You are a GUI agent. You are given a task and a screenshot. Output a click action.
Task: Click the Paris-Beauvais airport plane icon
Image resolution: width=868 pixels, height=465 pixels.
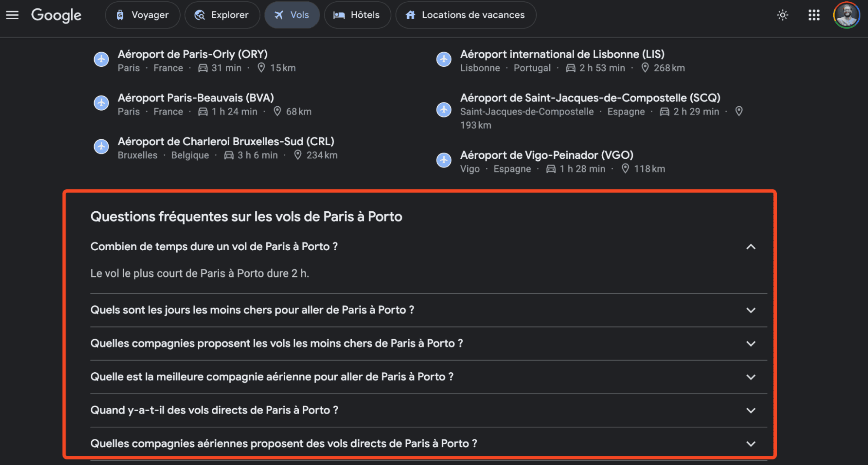(101, 103)
